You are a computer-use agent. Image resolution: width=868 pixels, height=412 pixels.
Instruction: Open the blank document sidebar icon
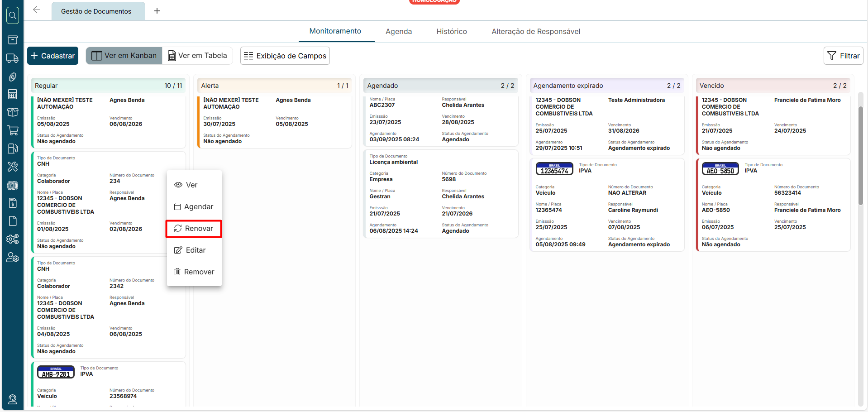13,221
